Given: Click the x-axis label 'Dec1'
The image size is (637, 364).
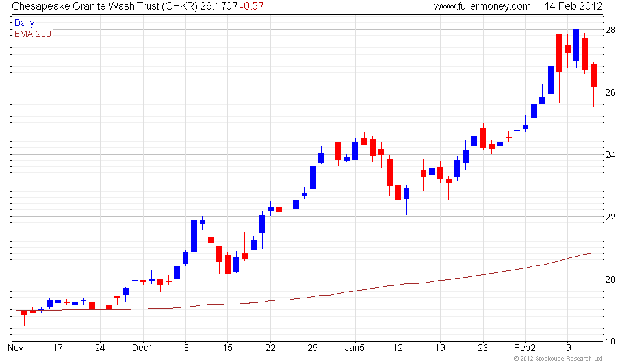Looking at the screenshot, I should click(x=142, y=348).
